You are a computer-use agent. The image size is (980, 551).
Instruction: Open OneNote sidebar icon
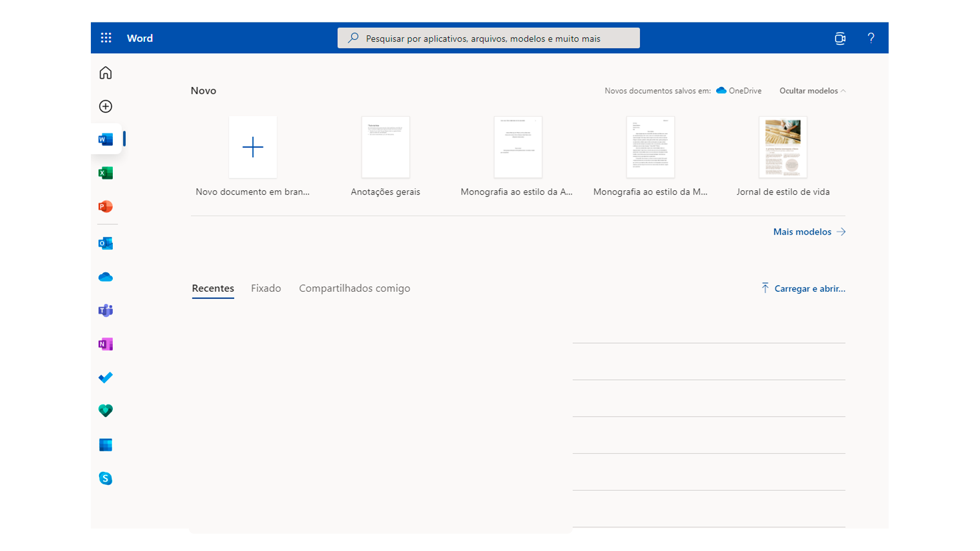[x=106, y=344]
